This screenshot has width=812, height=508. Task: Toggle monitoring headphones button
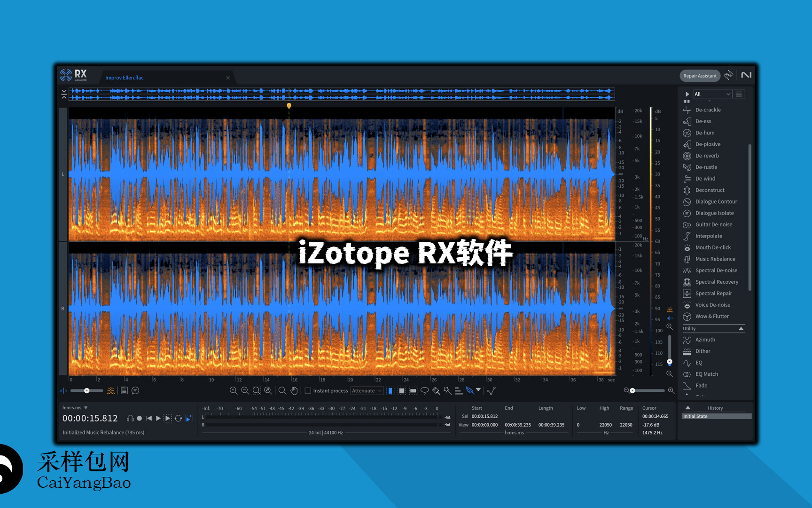click(x=130, y=418)
